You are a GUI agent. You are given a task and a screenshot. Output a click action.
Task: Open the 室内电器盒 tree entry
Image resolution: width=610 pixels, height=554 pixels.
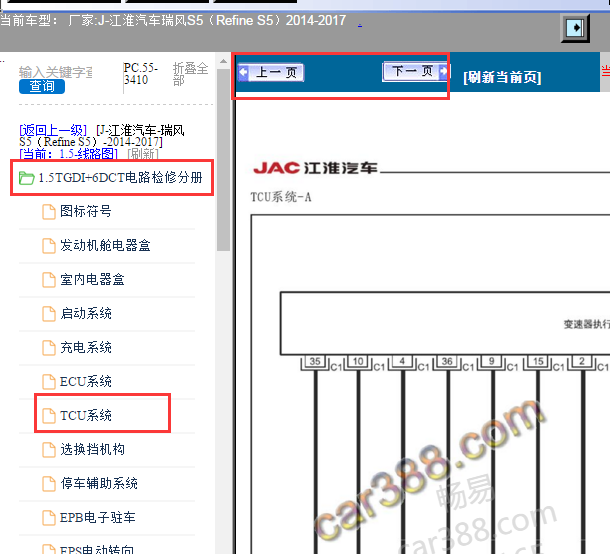click(92, 279)
